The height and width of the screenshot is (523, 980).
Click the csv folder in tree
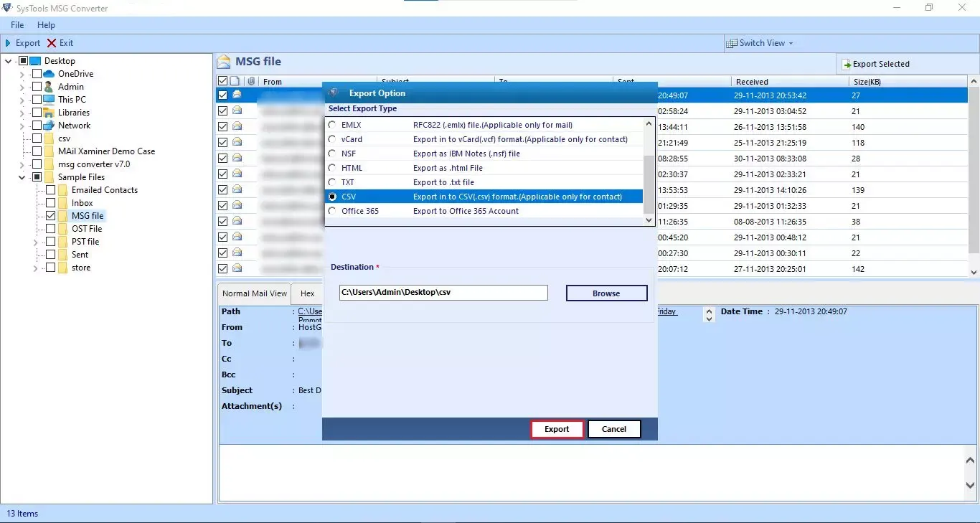pyautogui.click(x=65, y=138)
